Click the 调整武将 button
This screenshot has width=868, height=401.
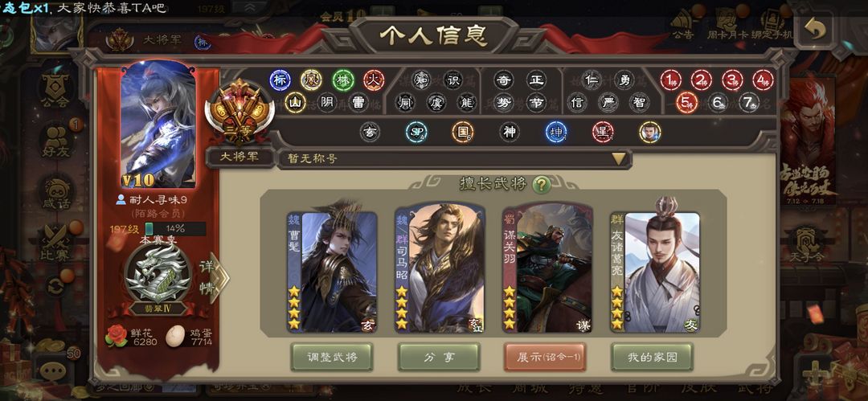pos(332,358)
